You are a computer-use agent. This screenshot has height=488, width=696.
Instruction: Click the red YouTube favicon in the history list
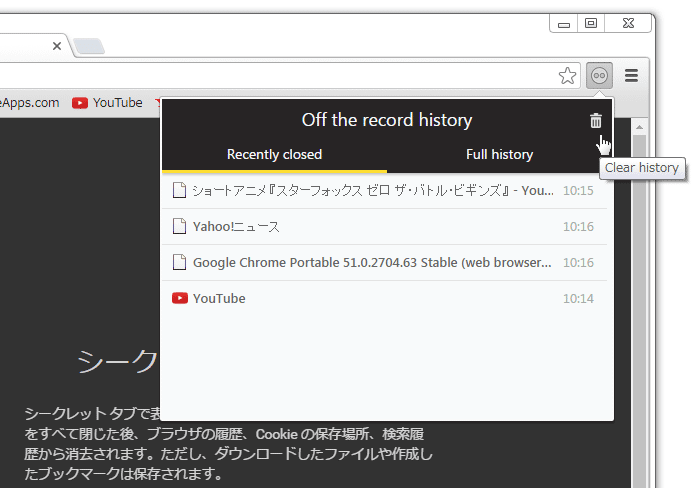point(180,298)
